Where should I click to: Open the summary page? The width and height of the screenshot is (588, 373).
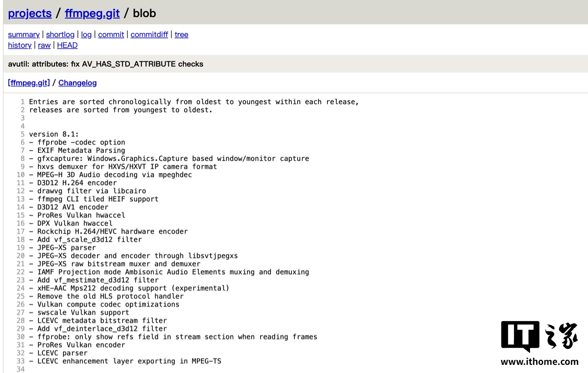click(x=23, y=35)
